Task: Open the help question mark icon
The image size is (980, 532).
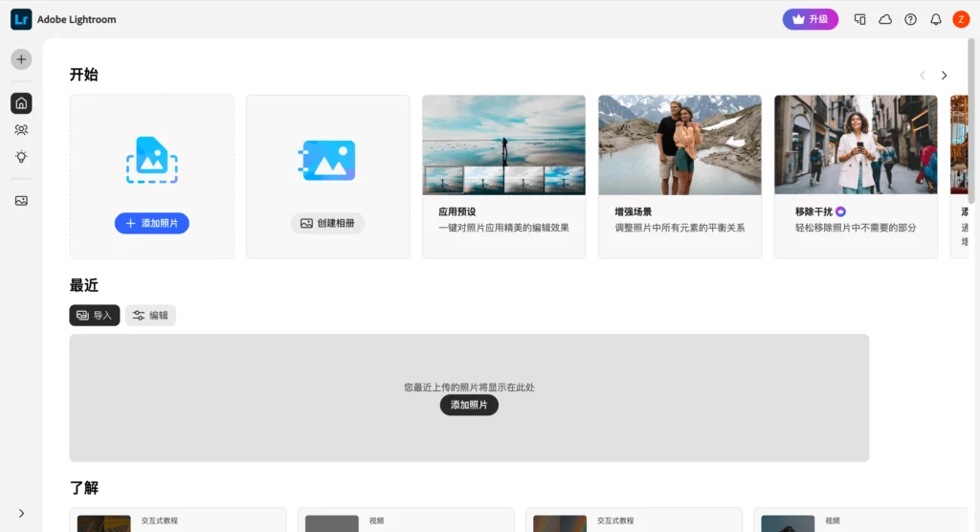Action: 910,19
